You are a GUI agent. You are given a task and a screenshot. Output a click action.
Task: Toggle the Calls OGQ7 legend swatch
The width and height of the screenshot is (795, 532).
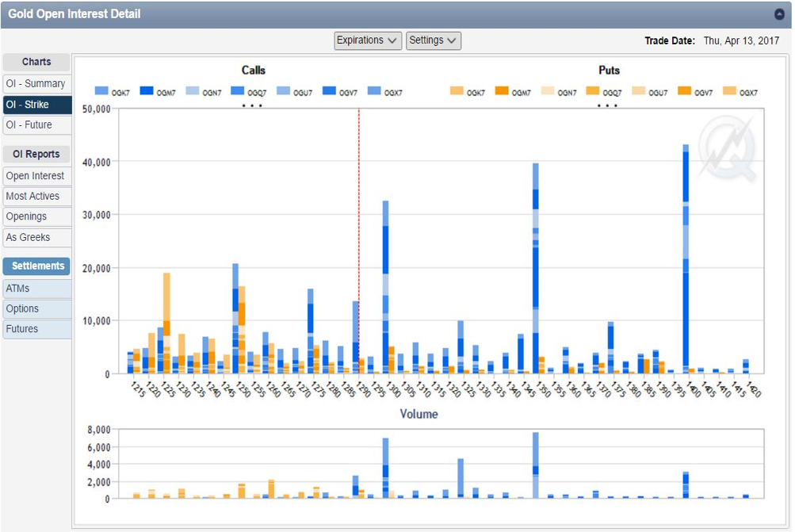237,90
